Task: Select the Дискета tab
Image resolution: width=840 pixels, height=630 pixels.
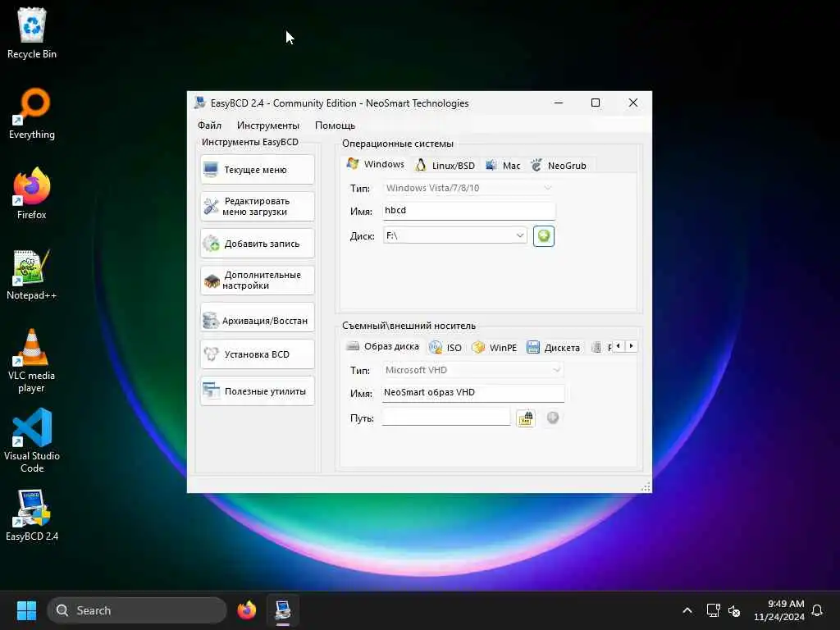Action: pos(554,348)
